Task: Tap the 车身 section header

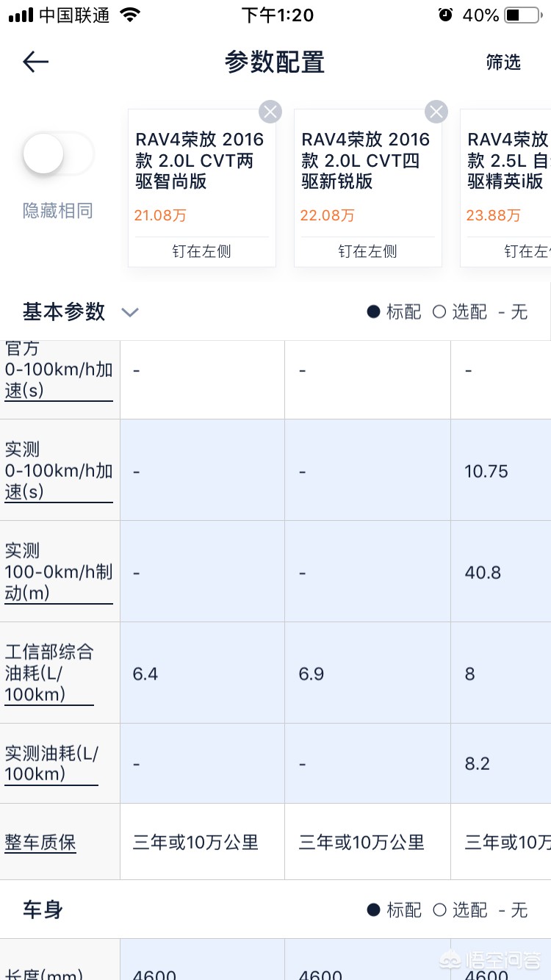Action: (x=43, y=910)
